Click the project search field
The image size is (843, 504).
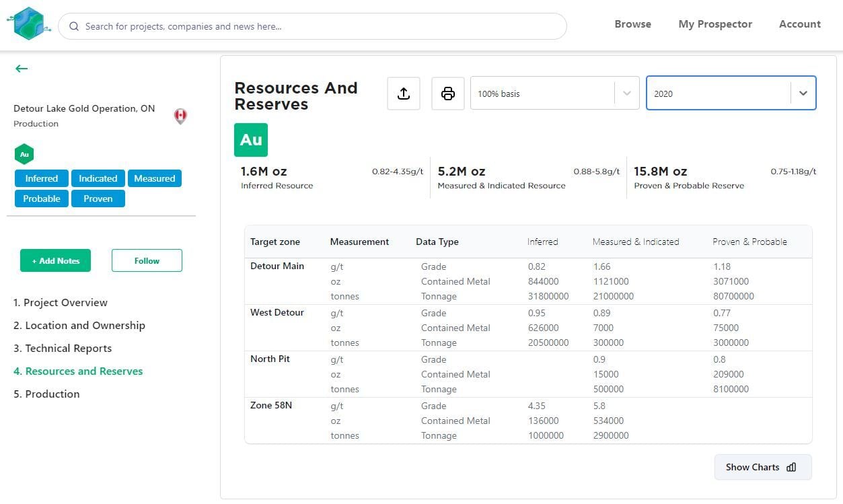point(313,27)
